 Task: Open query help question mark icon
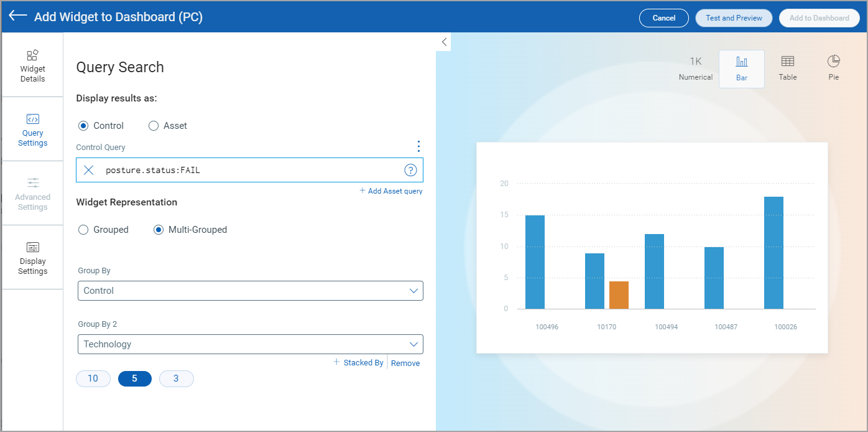(x=410, y=170)
